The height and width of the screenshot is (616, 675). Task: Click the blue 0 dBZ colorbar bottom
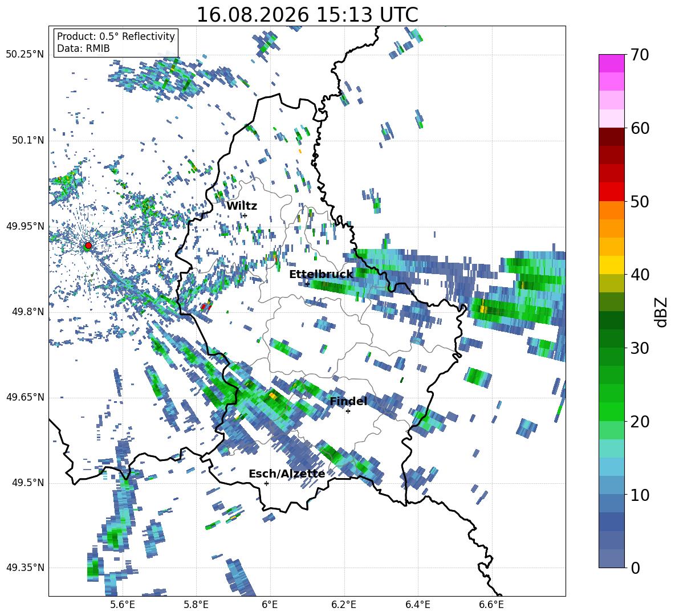(611, 558)
